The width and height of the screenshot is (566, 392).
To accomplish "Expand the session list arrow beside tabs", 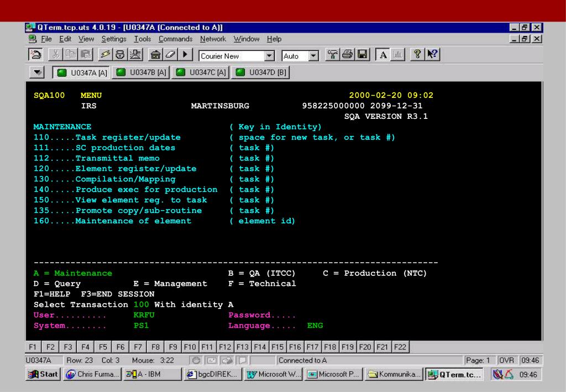I will coord(37,72).
